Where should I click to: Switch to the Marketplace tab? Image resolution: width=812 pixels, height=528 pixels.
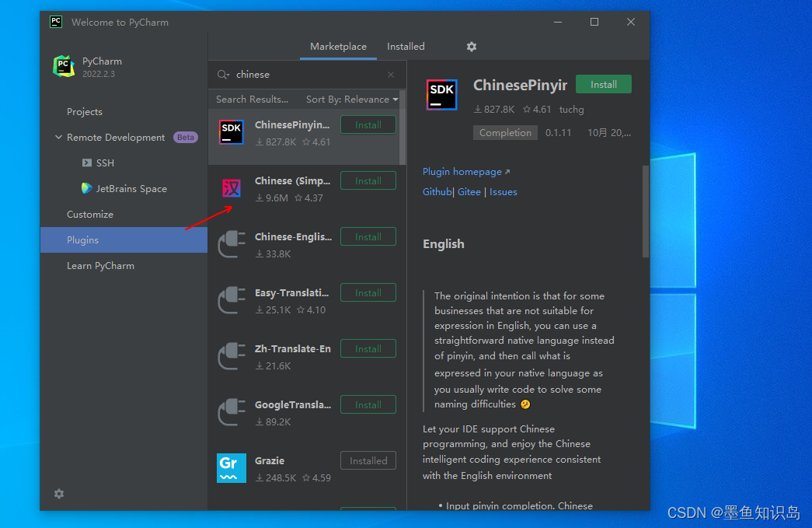click(338, 47)
